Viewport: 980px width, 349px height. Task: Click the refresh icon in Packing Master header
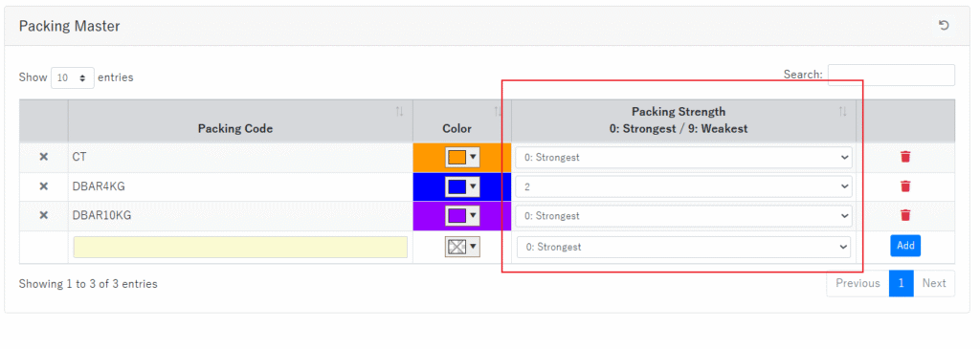944,26
